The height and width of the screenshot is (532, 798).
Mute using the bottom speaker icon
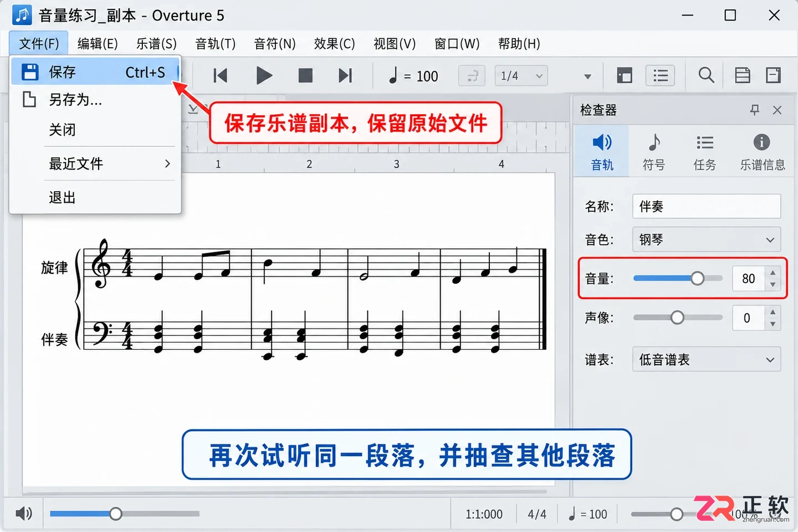pyautogui.click(x=23, y=514)
